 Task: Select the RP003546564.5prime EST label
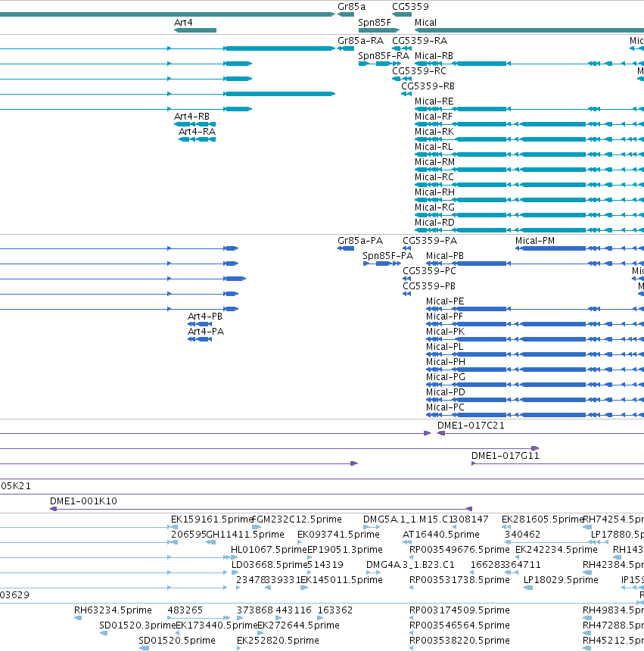[x=459, y=625]
